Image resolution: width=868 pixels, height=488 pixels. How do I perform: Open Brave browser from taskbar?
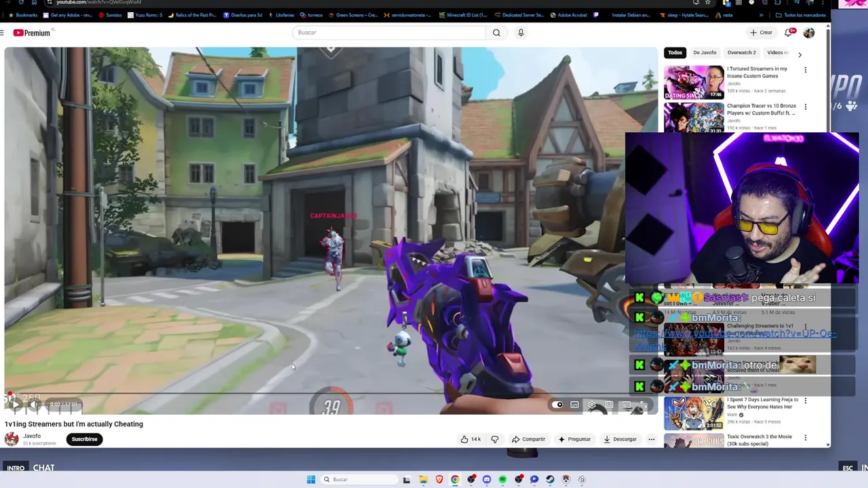coord(439,479)
